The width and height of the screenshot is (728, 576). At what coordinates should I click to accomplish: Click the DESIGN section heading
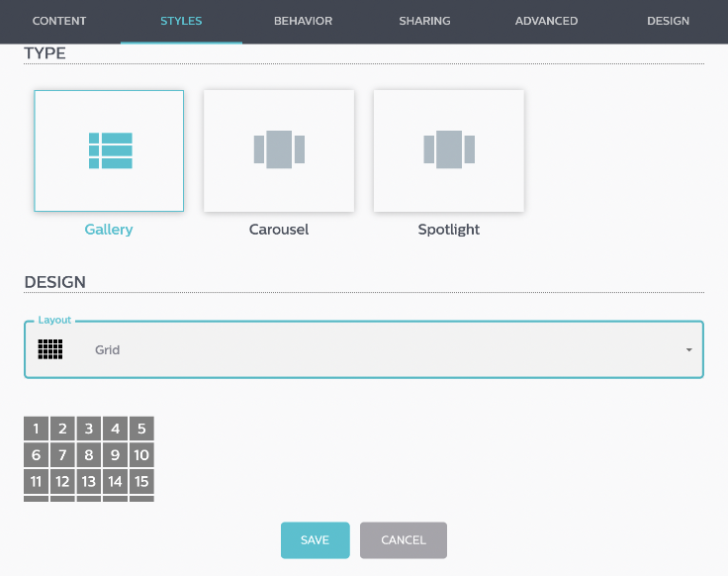click(x=54, y=282)
